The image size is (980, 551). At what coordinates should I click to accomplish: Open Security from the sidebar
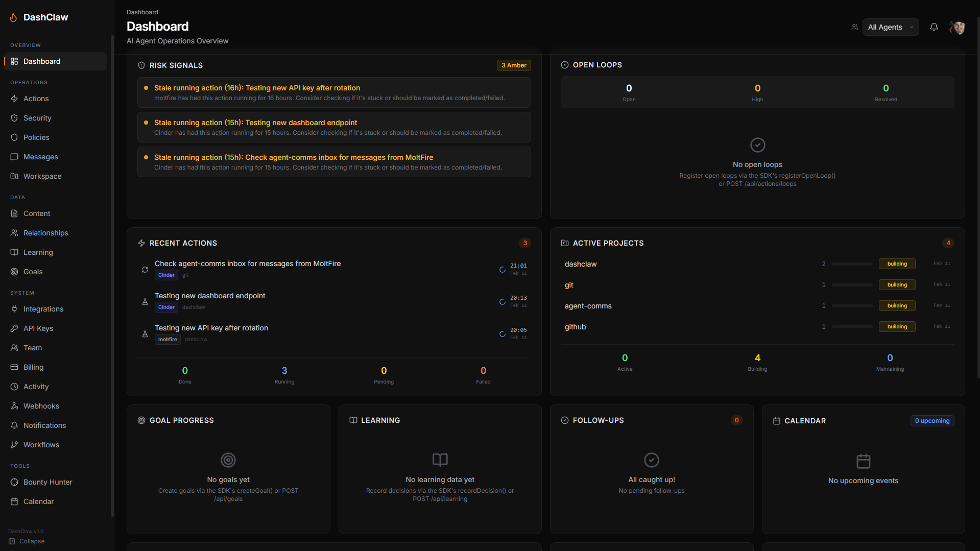pyautogui.click(x=37, y=118)
